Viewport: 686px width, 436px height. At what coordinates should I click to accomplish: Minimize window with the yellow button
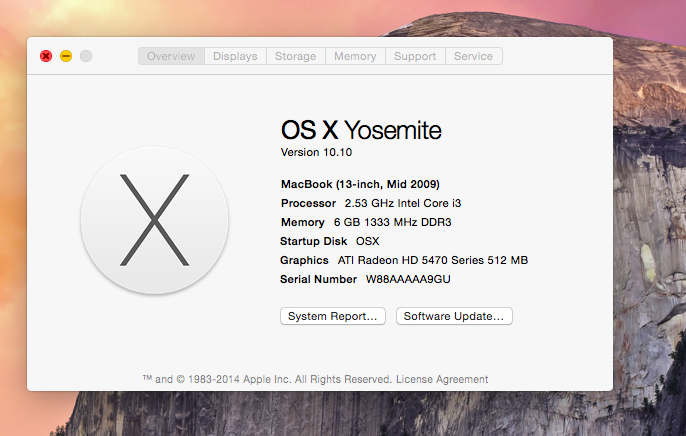(66, 56)
